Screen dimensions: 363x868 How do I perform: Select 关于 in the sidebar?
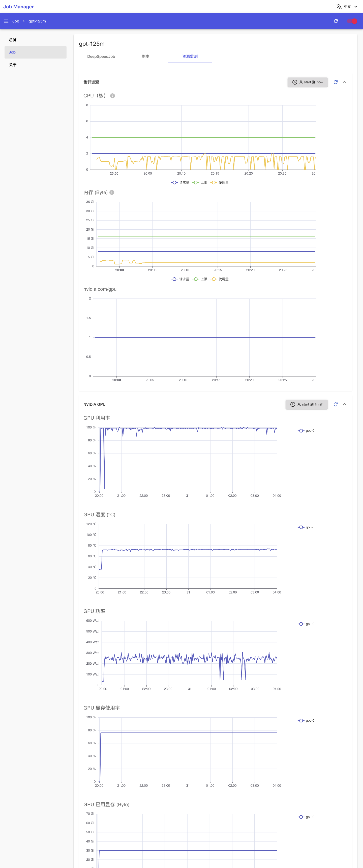(35, 65)
